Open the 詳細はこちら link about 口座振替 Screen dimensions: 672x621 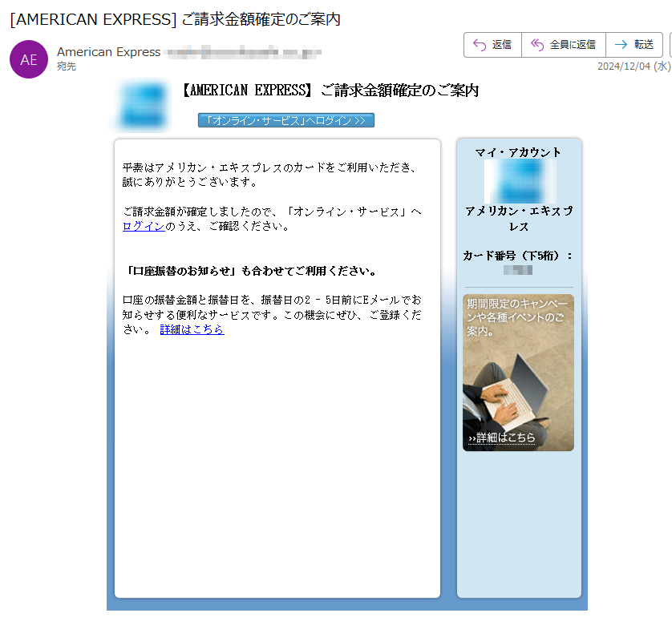coord(192,329)
